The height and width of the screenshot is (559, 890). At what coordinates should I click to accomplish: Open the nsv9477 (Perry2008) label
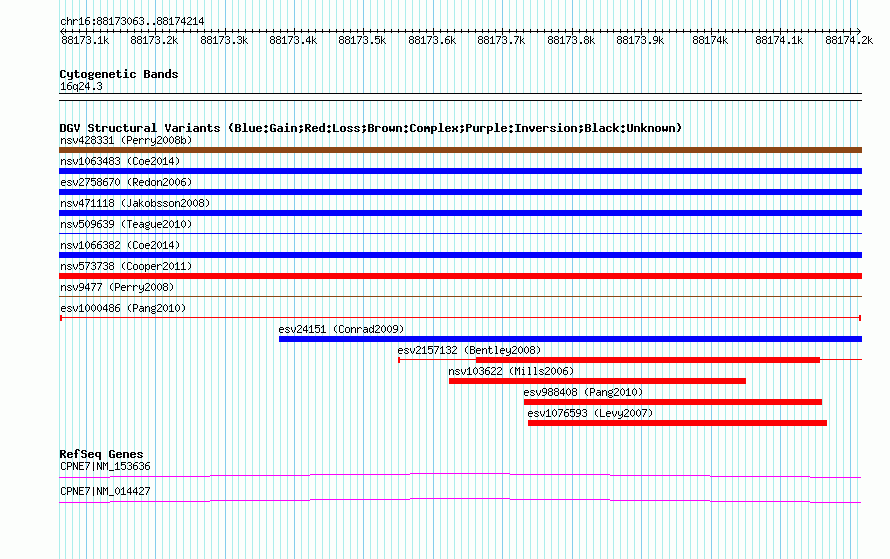117,287
